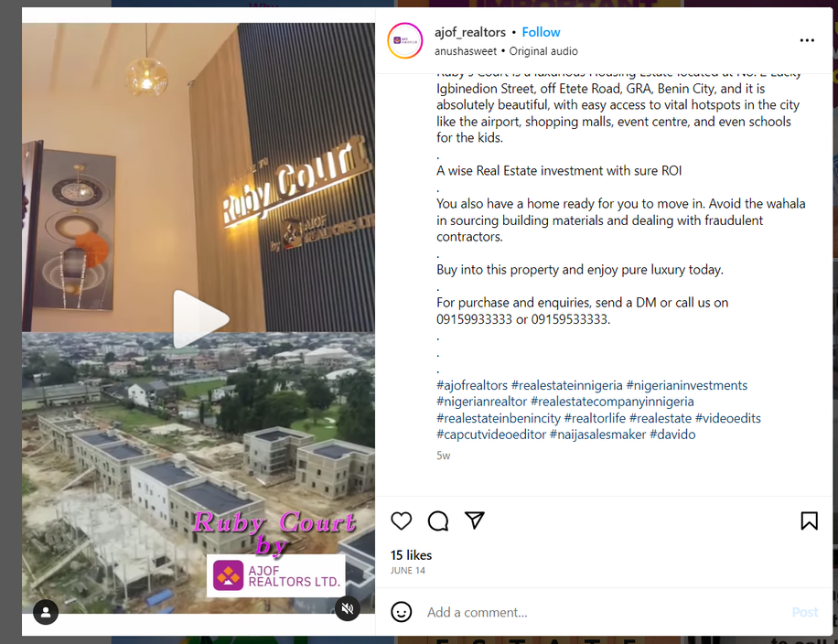
Task: Open comments via speech bubble icon
Action: 437,521
